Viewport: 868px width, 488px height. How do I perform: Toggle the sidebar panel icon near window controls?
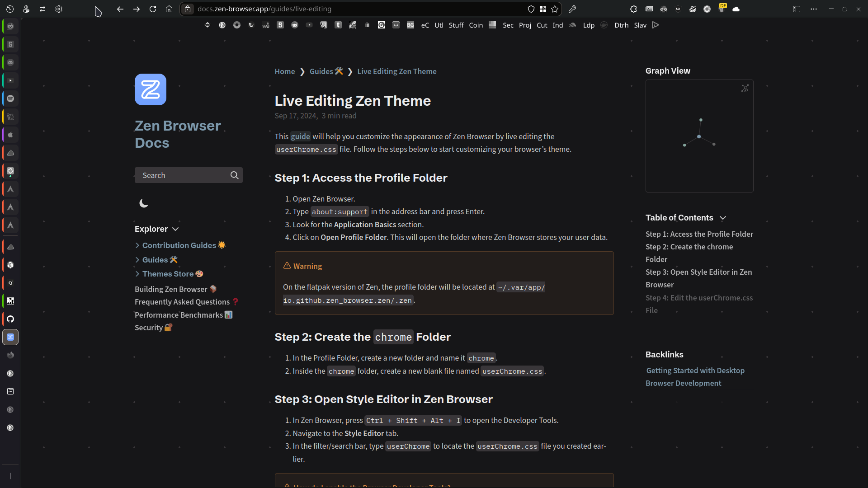click(x=797, y=9)
